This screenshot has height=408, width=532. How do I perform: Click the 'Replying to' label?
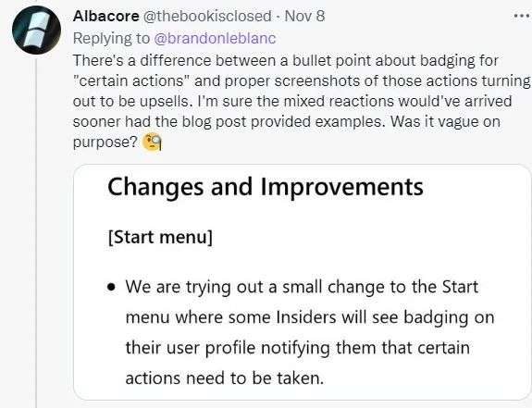[x=111, y=38]
